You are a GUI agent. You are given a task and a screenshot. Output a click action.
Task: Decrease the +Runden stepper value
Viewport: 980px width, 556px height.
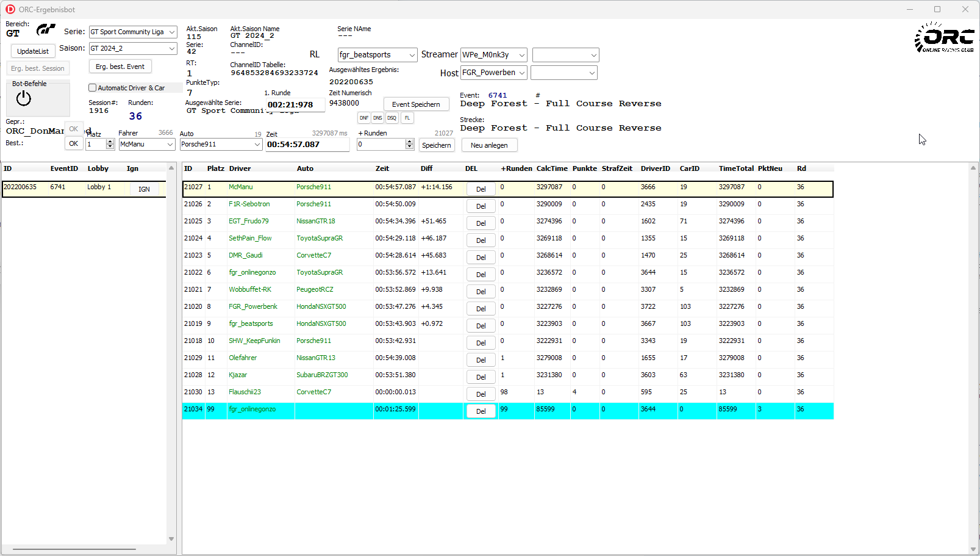coord(409,147)
